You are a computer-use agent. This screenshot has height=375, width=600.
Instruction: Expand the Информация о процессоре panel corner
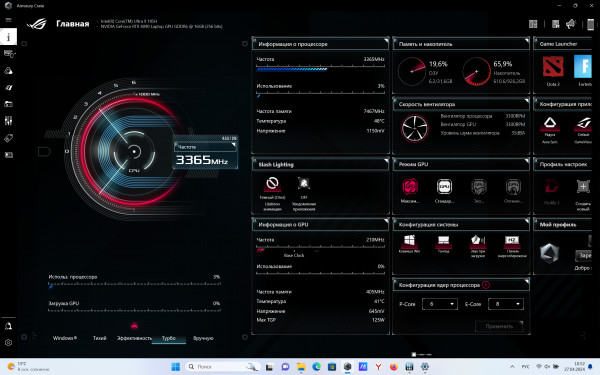pyautogui.click(x=386, y=40)
